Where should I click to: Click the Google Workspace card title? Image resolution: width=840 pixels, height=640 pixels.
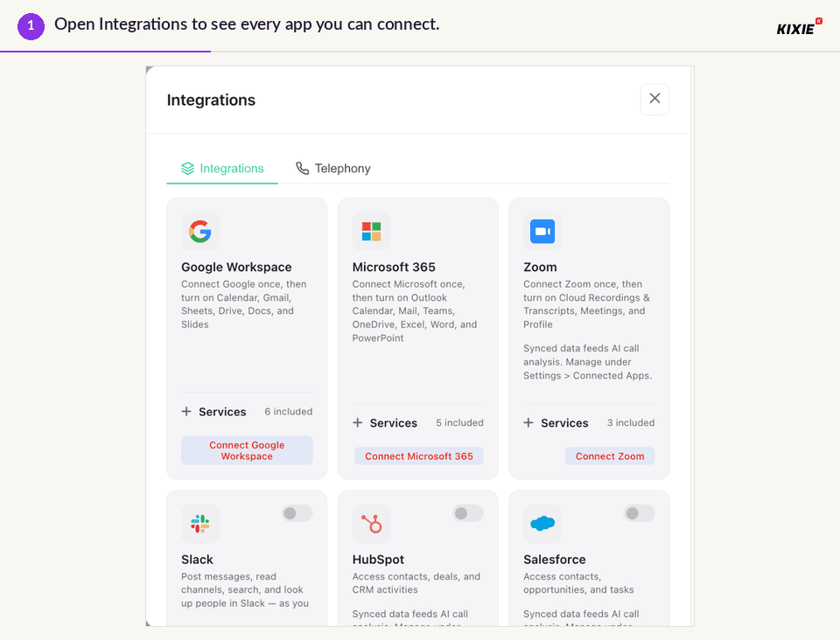236,267
